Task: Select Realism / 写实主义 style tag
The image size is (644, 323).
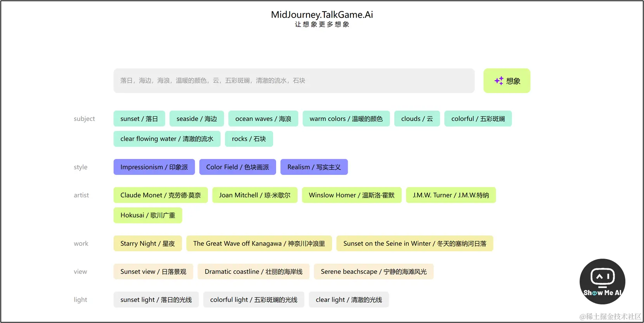Action: click(x=314, y=167)
